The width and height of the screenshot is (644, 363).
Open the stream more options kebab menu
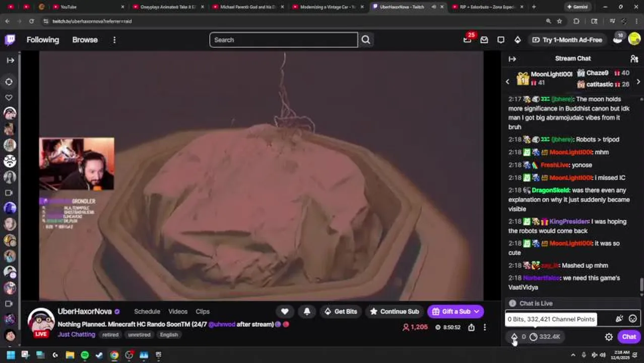tap(485, 327)
